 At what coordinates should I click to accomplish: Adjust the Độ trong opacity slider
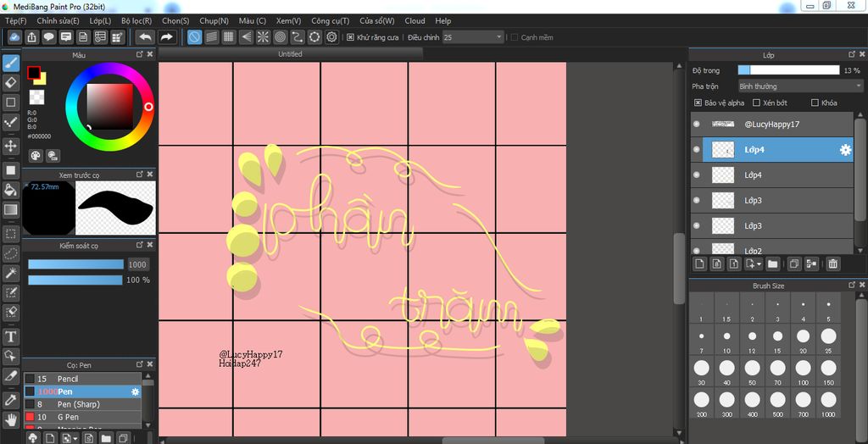(788, 70)
